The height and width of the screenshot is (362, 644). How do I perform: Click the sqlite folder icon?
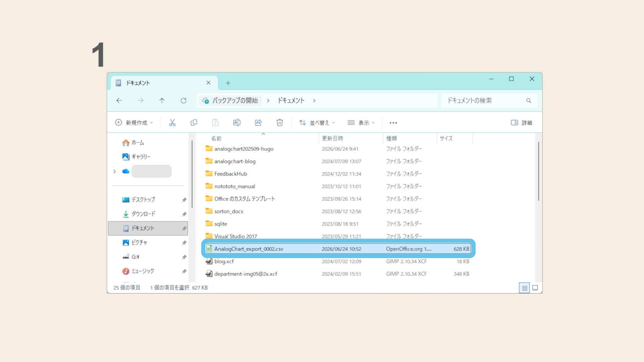click(x=209, y=224)
